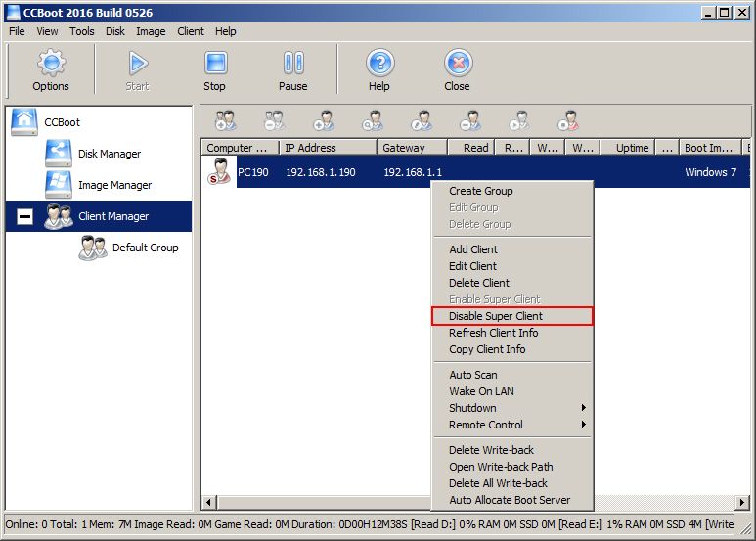The image size is (756, 541).
Task: Expand the Remote Control submenu arrow
Action: point(584,425)
